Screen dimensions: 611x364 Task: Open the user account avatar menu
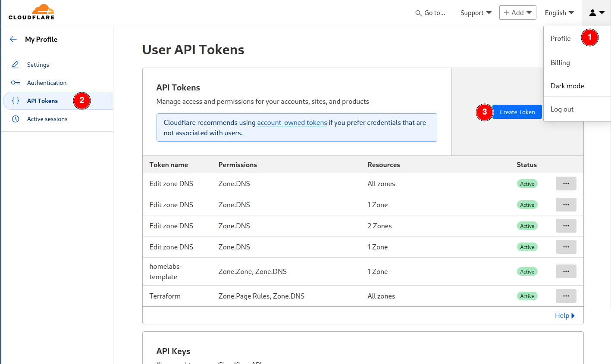(597, 13)
